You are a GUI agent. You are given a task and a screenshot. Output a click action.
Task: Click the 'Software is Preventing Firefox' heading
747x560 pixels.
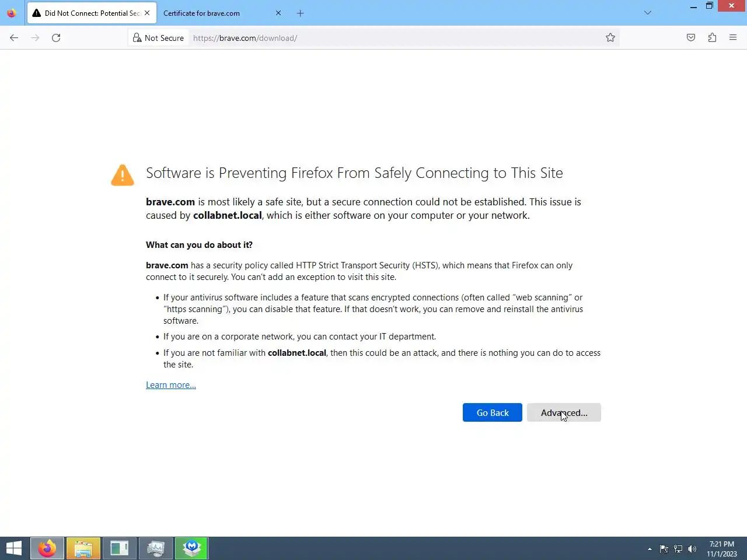tap(354, 173)
